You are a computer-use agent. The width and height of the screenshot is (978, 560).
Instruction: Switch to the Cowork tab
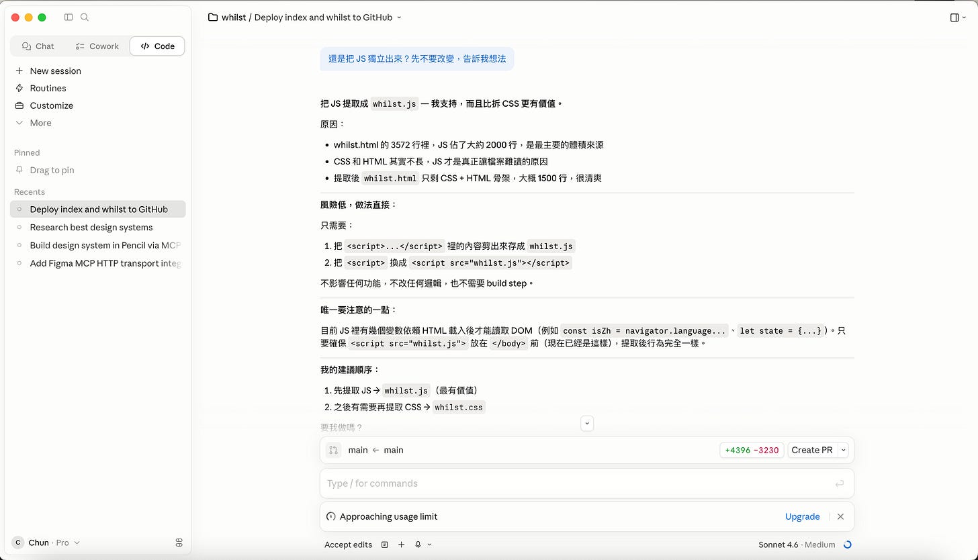pyautogui.click(x=97, y=46)
